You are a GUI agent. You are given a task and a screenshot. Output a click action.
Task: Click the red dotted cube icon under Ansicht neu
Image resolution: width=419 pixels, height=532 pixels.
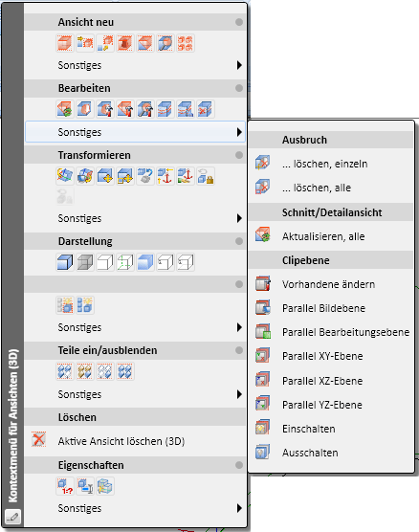pyautogui.click(x=65, y=43)
